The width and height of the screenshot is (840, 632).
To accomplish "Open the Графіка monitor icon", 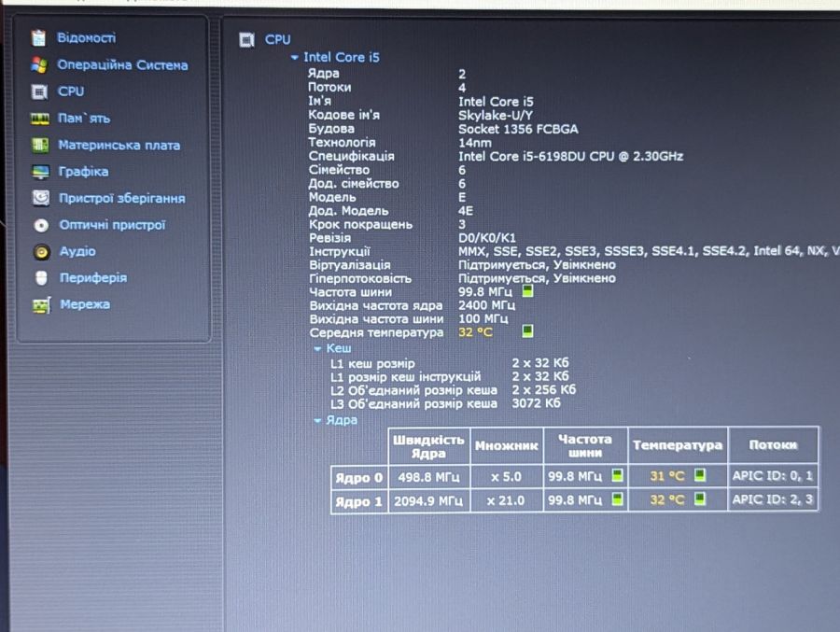I will pyautogui.click(x=41, y=172).
